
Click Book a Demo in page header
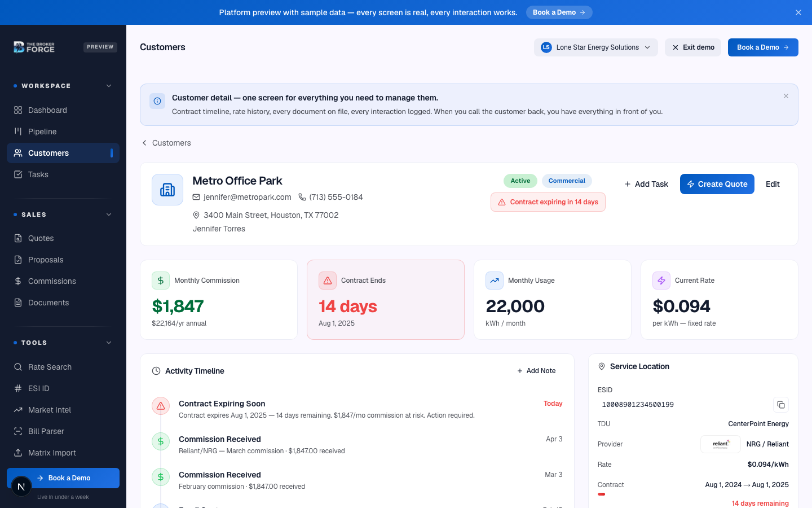point(763,47)
